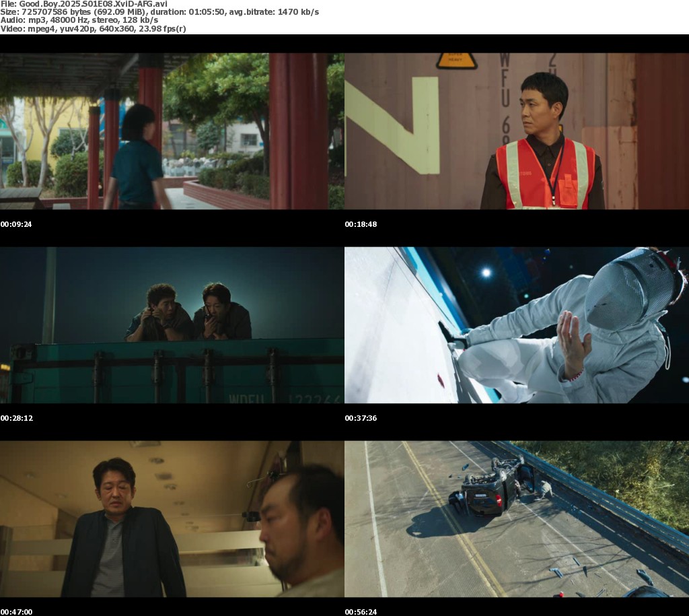This screenshot has height=616, width=689.
Task: Select the overturned car thumbnail at 00:56:24
Action: [x=517, y=519]
